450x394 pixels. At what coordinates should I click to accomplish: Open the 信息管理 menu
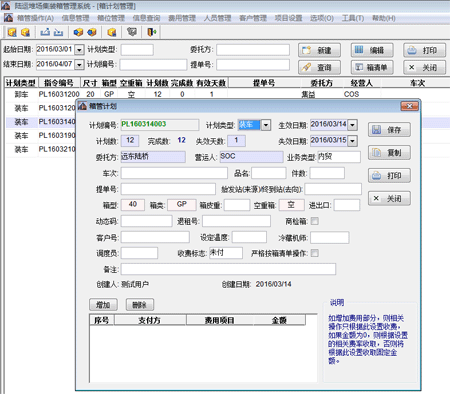(75, 18)
